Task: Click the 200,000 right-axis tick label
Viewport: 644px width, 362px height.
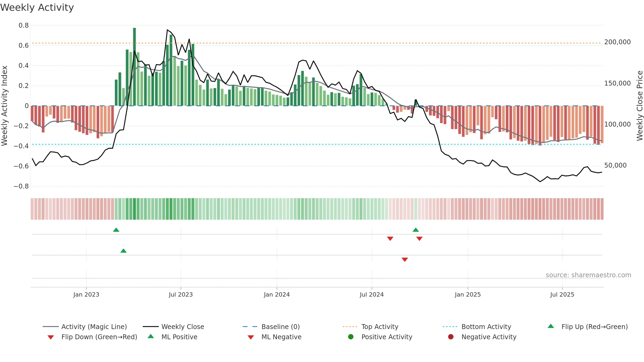Action: 617,42
